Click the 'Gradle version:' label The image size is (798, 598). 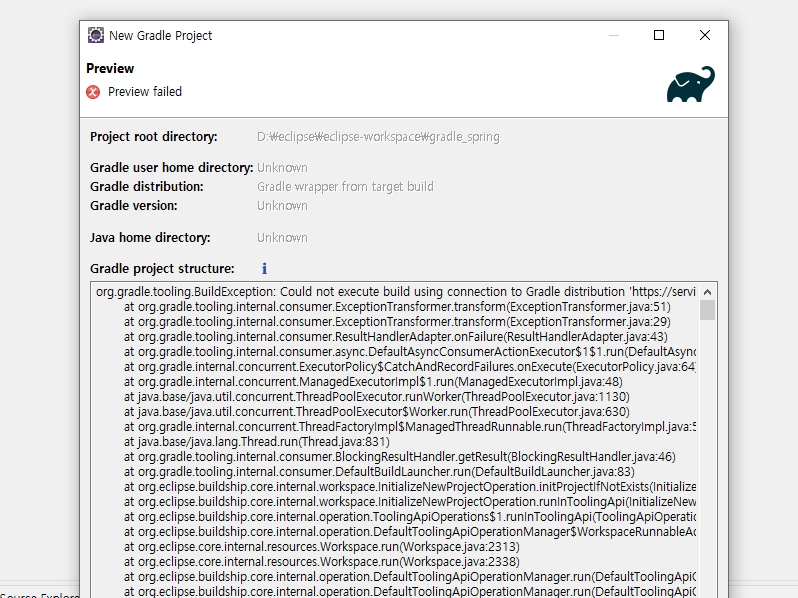coord(134,206)
